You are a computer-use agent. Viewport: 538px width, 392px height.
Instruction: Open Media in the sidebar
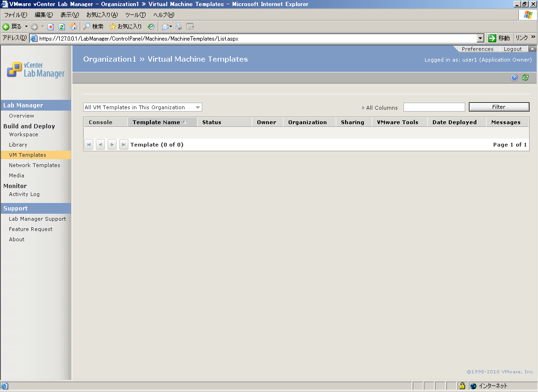pos(16,175)
